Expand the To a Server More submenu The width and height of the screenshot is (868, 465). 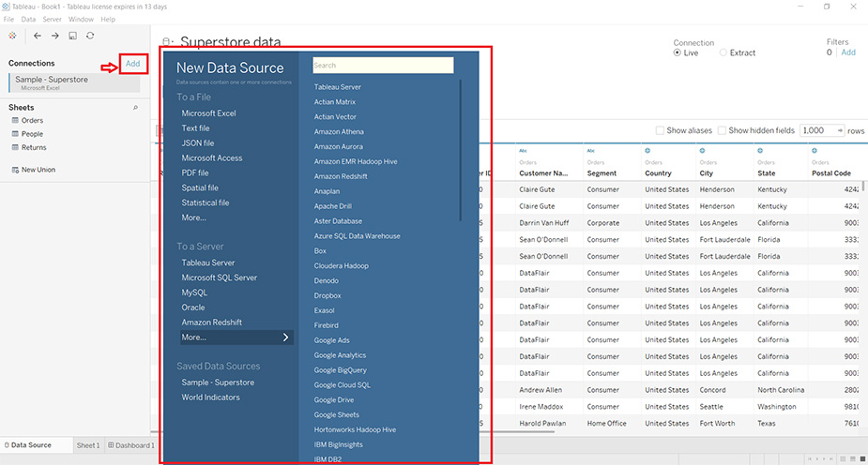tap(236, 337)
